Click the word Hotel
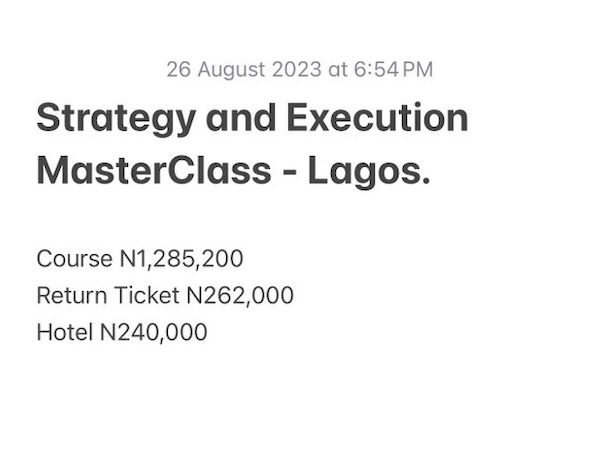This screenshot has height=463, width=600. 65,333
